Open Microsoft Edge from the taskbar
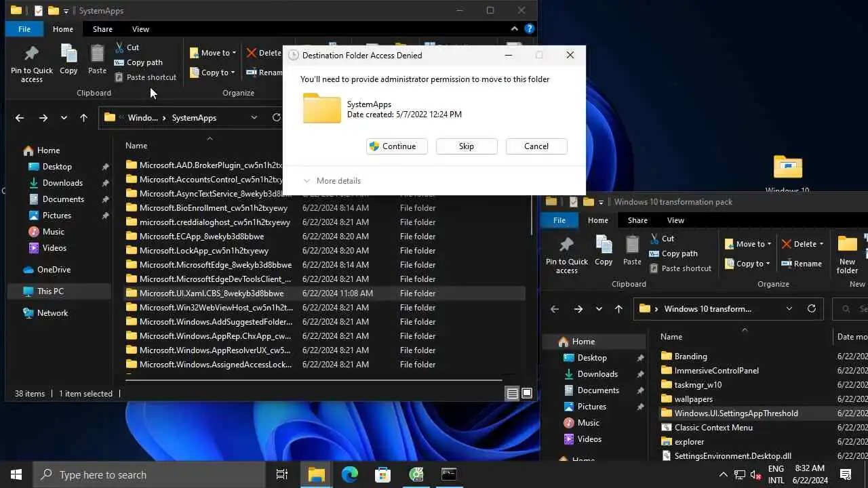 [350, 474]
